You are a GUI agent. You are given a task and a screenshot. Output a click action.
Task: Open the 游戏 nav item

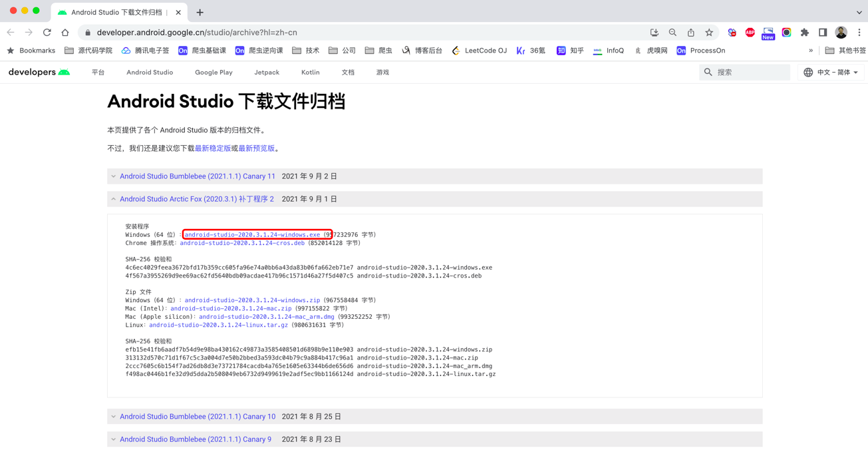coord(382,72)
